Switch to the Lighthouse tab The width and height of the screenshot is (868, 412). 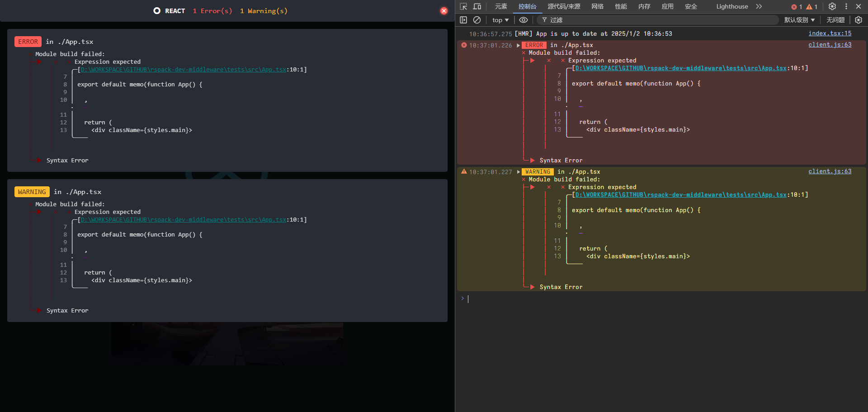tap(732, 6)
